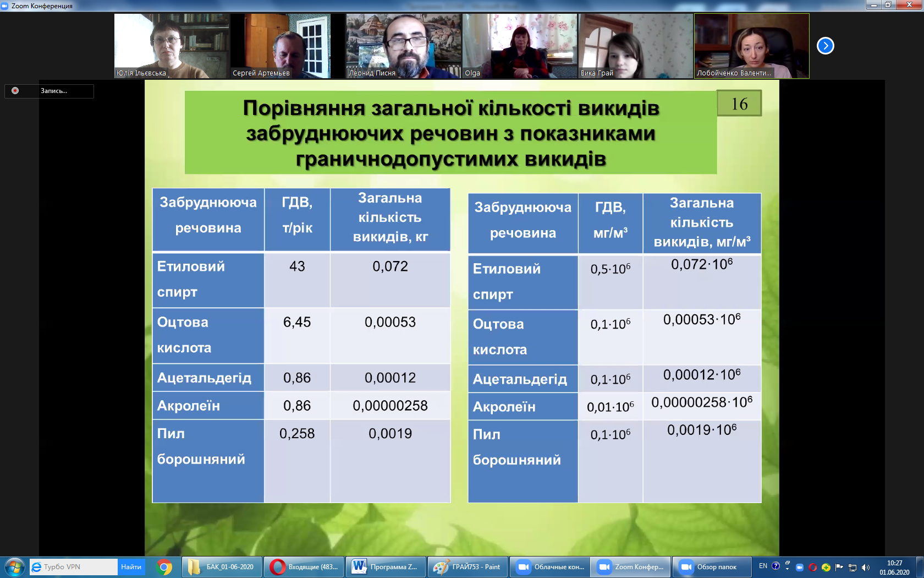Switch to Word document Программа Z...
The width and height of the screenshot is (924, 578).
click(x=386, y=567)
